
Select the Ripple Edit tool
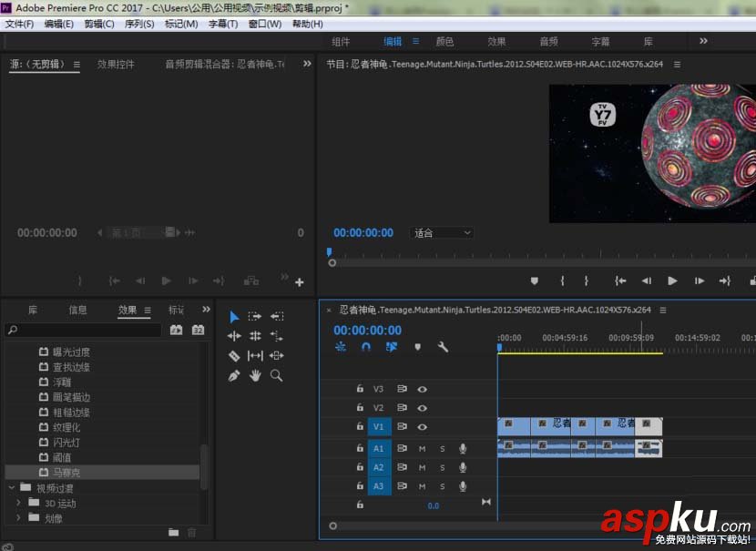click(234, 336)
